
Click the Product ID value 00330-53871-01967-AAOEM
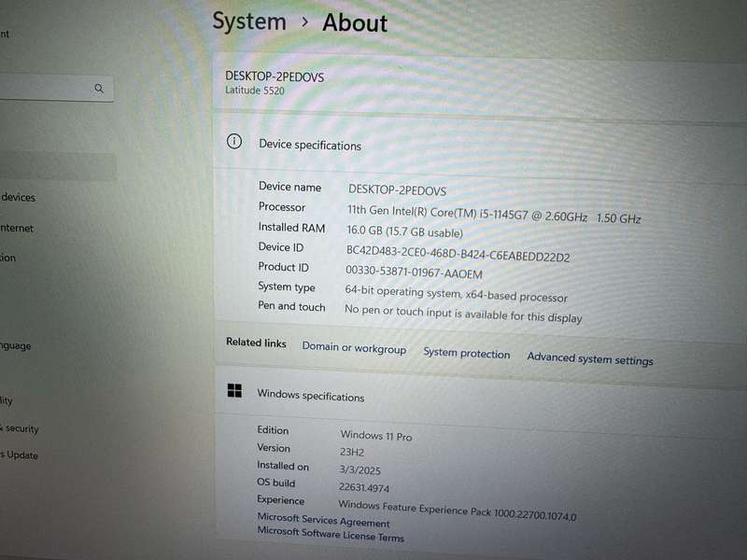tap(414, 273)
